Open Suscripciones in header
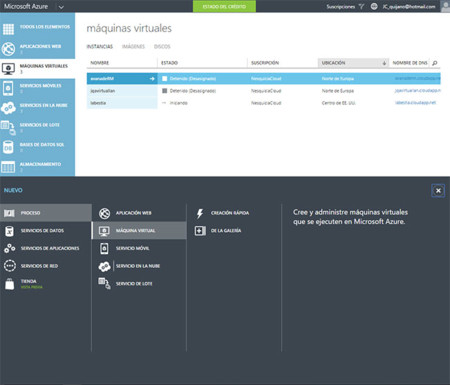 [340, 6]
